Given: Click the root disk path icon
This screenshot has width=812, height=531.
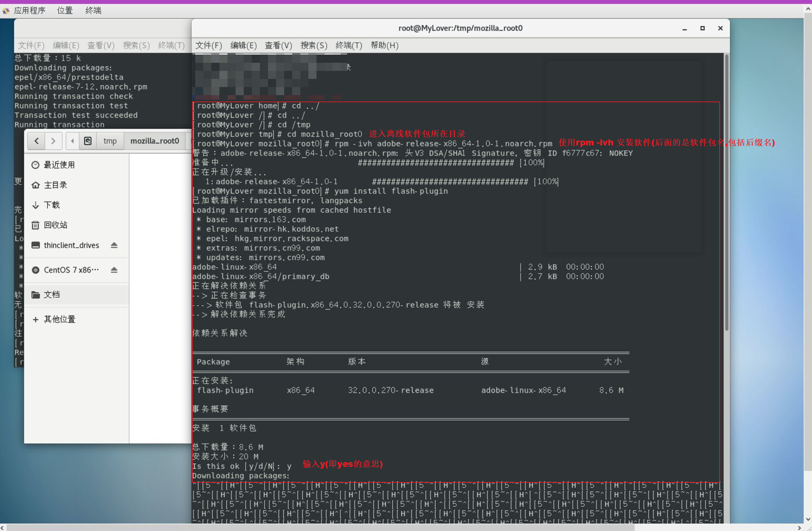Looking at the screenshot, I should click(88, 141).
